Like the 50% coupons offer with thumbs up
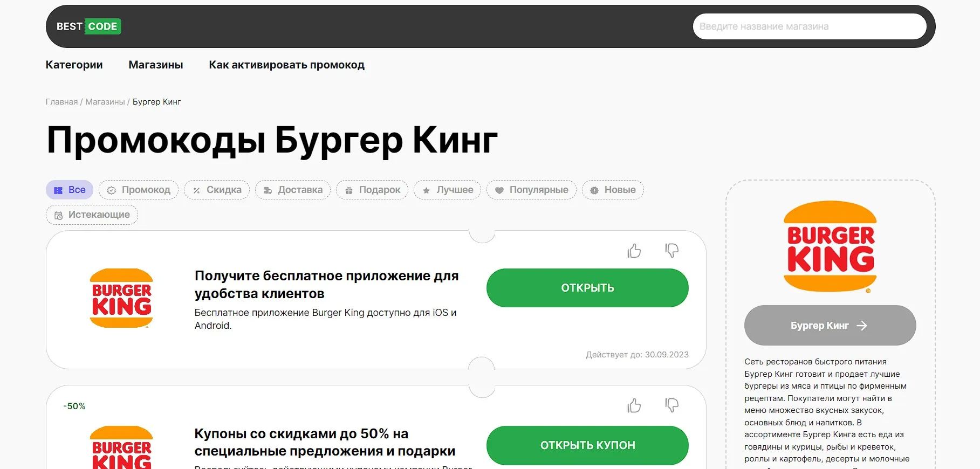The width and height of the screenshot is (980, 469). pos(634,405)
